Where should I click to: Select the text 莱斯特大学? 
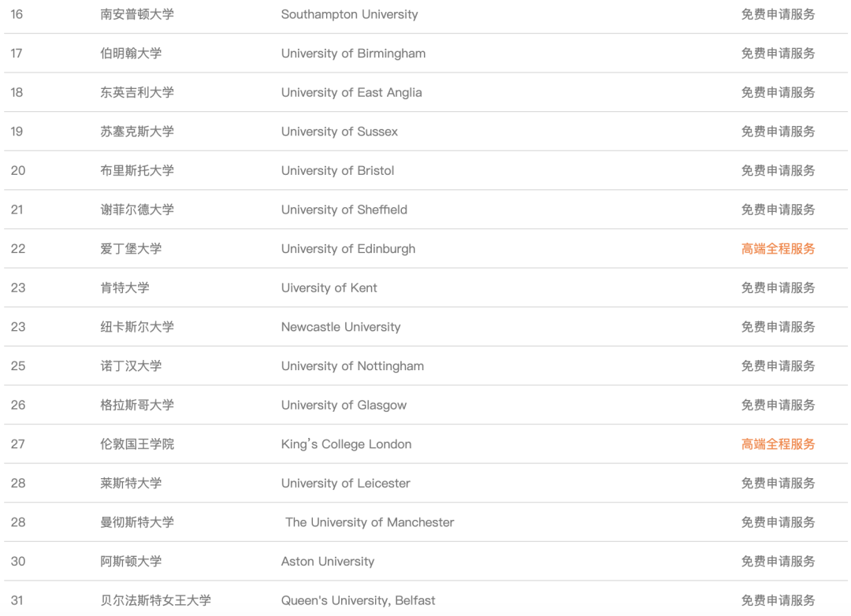click(x=131, y=483)
